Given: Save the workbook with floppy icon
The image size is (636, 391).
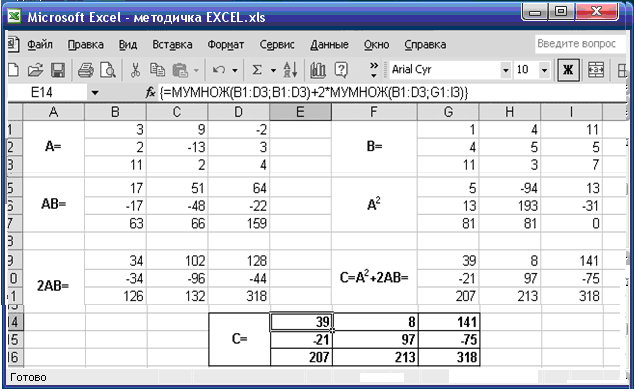Looking at the screenshot, I should point(58,70).
